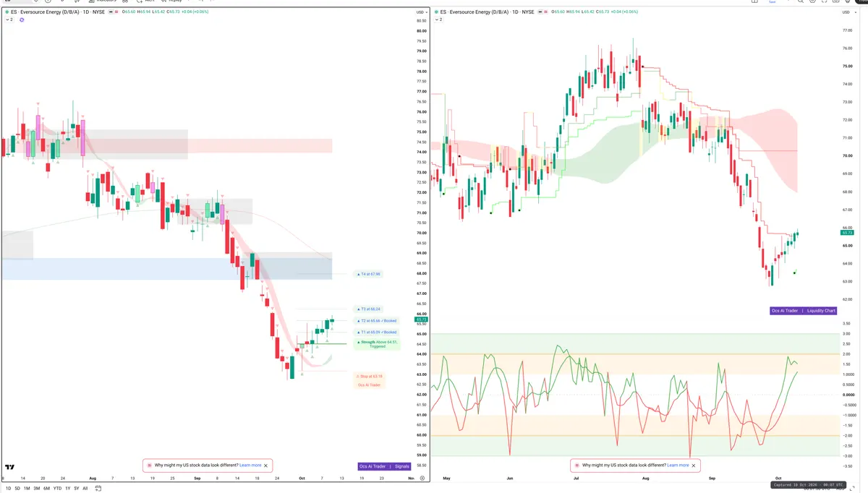Viewport: 868px width, 493px height.
Task: Click the purple indicator status icon on left chart
Action: (x=22, y=20)
